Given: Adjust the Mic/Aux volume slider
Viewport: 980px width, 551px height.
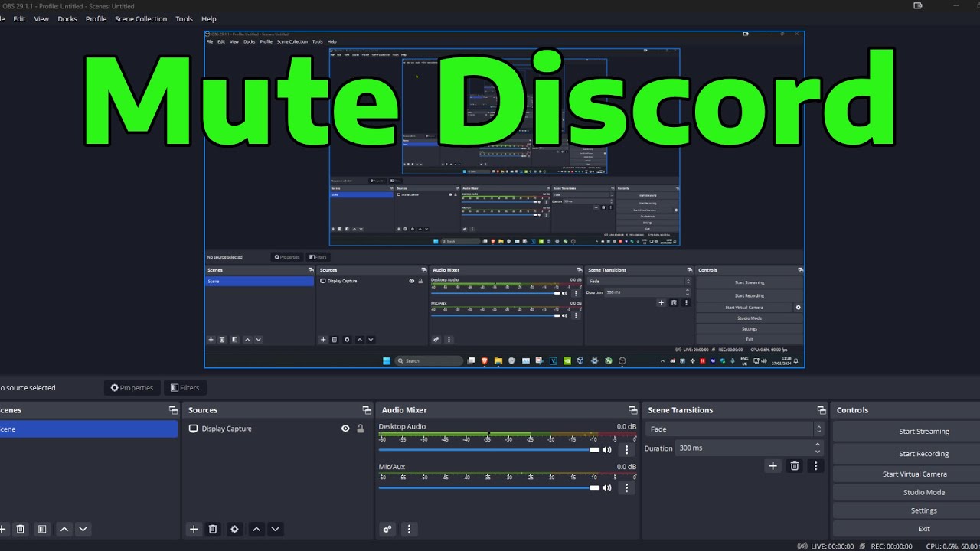Looking at the screenshot, I should (489, 487).
